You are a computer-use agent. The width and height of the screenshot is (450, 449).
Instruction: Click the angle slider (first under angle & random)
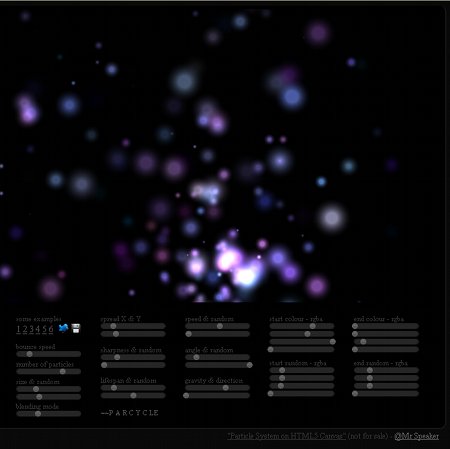coord(217,357)
